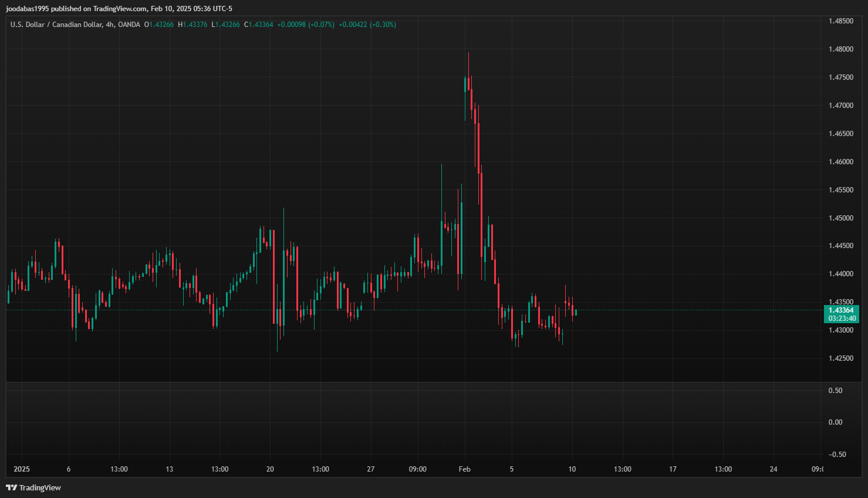868x498 pixels.
Task: Click the +0.00098 (+0.07%) change value
Action: click(x=306, y=25)
